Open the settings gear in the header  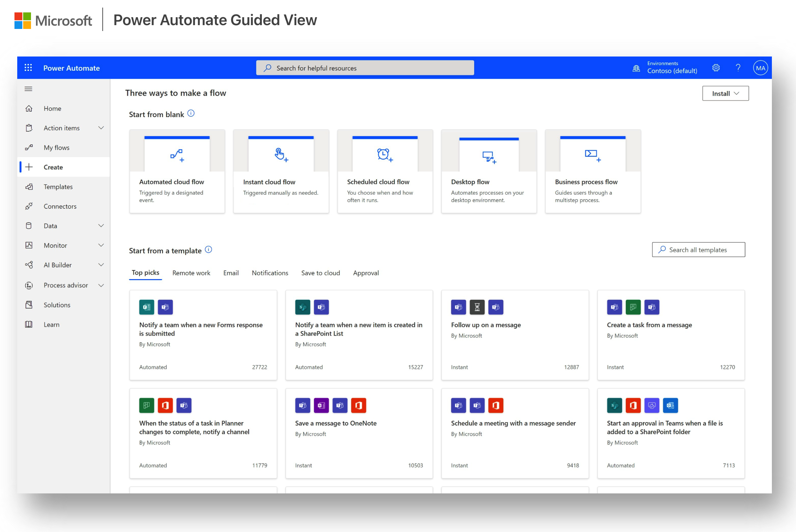(x=716, y=68)
